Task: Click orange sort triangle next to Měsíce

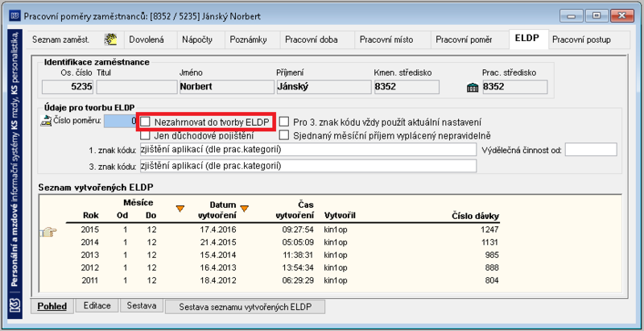Action: (x=180, y=209)
